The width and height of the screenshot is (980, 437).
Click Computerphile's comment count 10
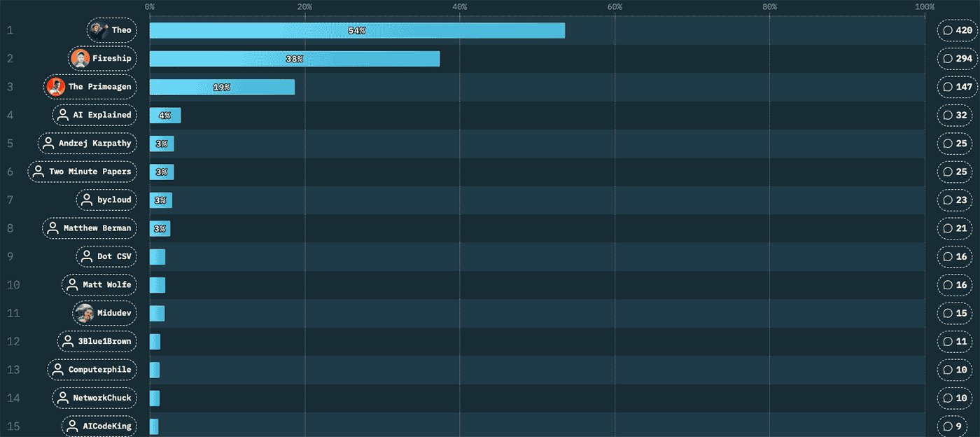pyautogui.click(x=962, y=369)
